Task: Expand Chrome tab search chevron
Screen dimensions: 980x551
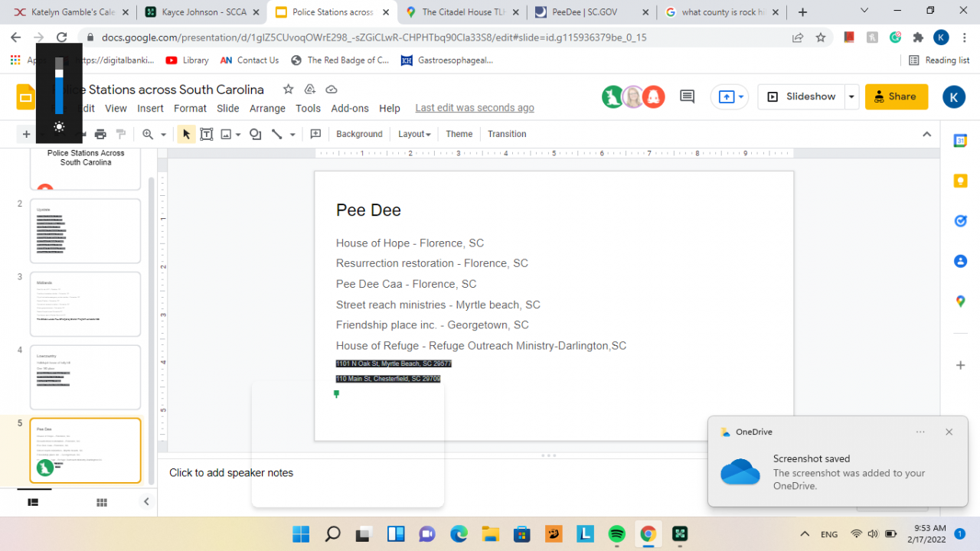Action: [x=864, y=11]
